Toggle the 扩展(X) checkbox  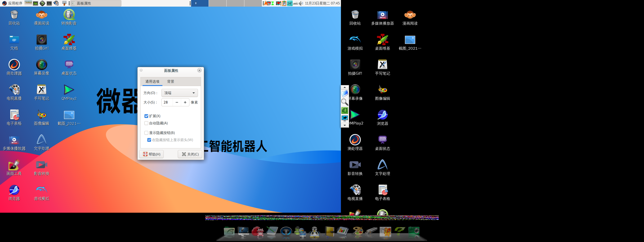146,116
